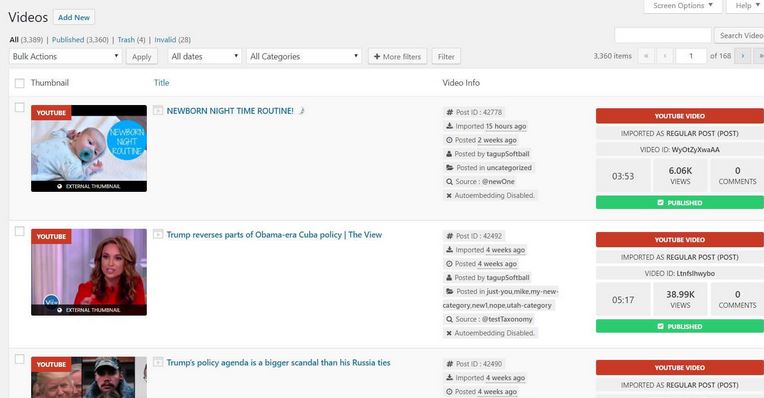764x398 pixels.
Task: Open the NEWBORN NIGHT ROUTINE baby thumbnail
Action: tap(89, 148)
